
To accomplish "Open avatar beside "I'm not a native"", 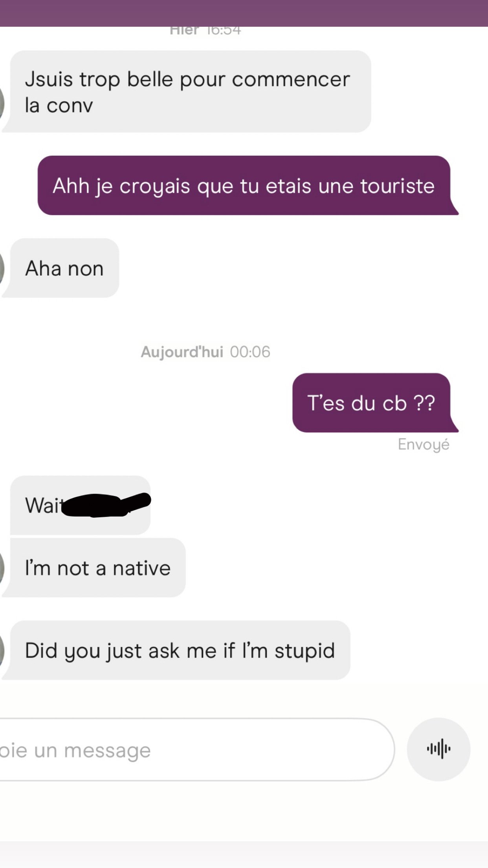I will 2,568.
